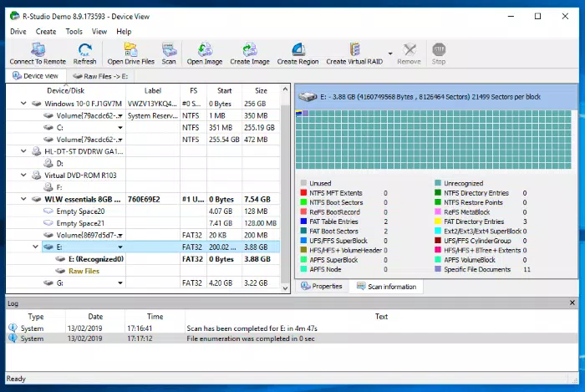Select E: (Recognized0) in the tree
This screenshot has height=392, width=585.
coord(96,259)
